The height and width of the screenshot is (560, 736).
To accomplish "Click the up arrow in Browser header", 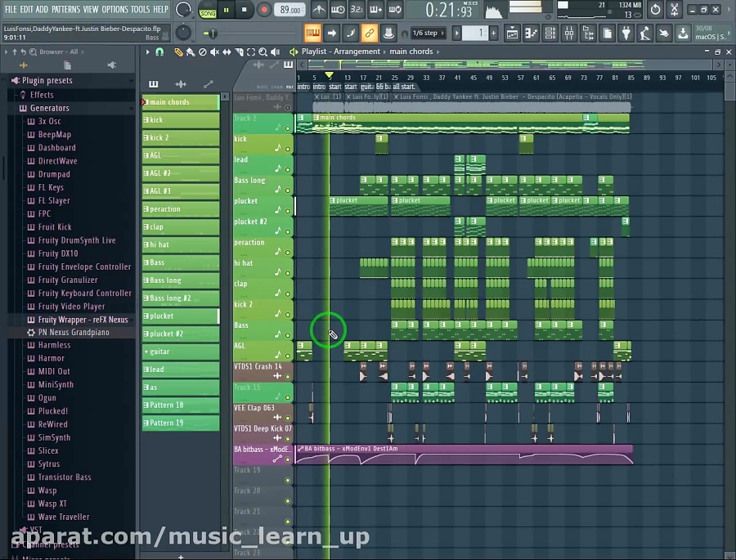I will [15, 52].
